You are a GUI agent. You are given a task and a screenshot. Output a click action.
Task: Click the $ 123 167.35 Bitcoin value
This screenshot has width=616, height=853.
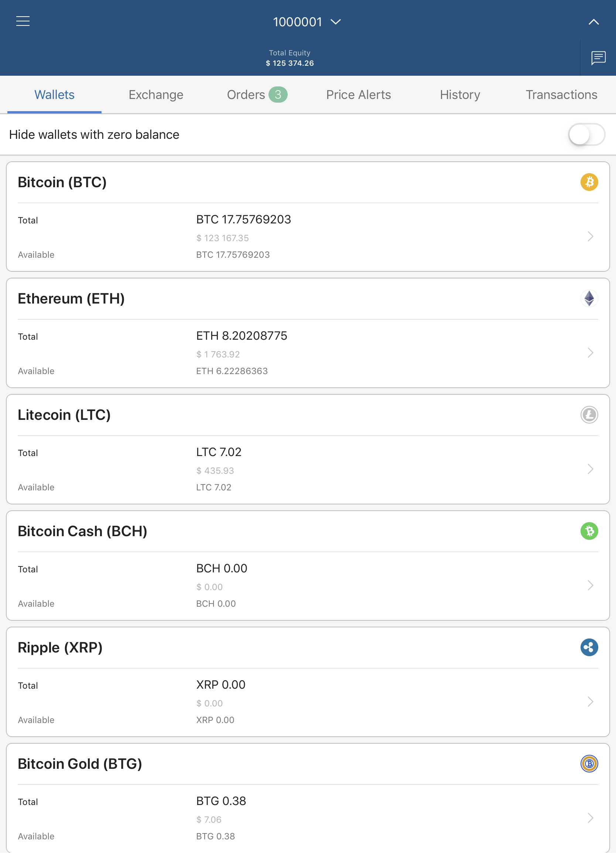point(222,238)
